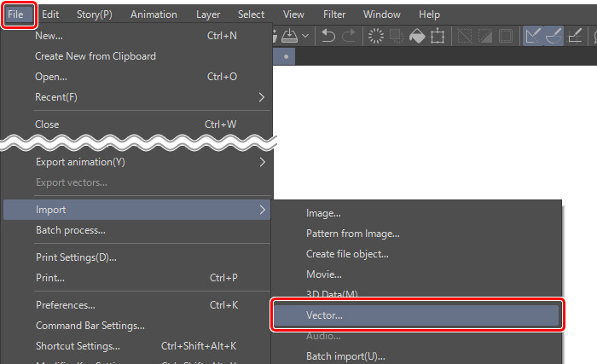
Task: Select the Fill bucket icon
Action: (417, 36)
